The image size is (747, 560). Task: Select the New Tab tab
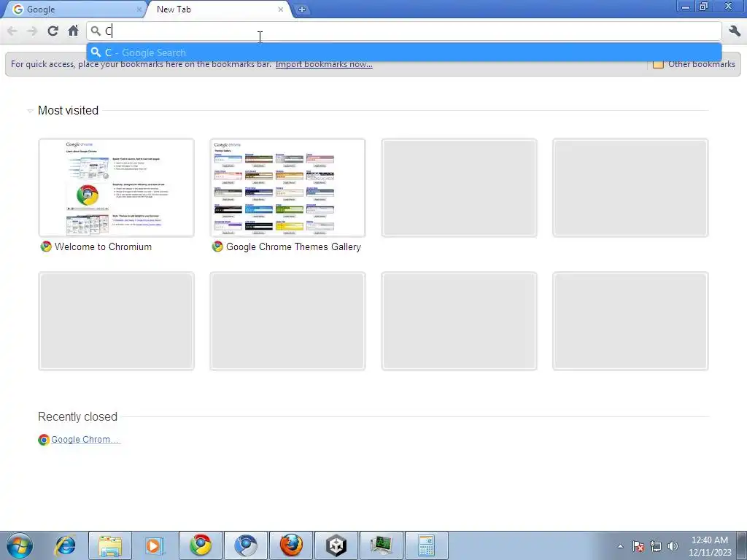coord(217,9)
